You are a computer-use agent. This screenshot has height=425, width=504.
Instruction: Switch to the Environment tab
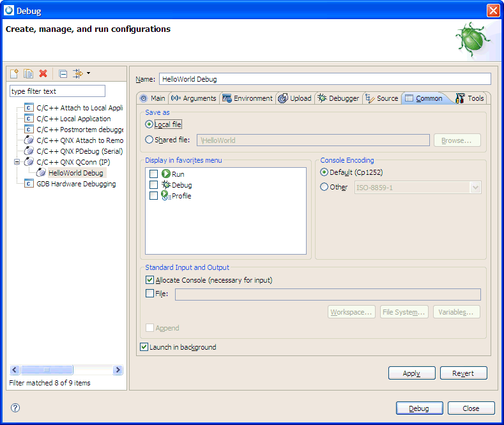click(248, 98)
